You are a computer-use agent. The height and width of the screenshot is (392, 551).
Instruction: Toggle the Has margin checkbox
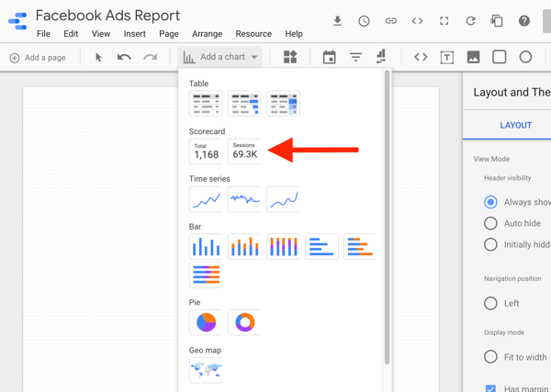(490, 387)
